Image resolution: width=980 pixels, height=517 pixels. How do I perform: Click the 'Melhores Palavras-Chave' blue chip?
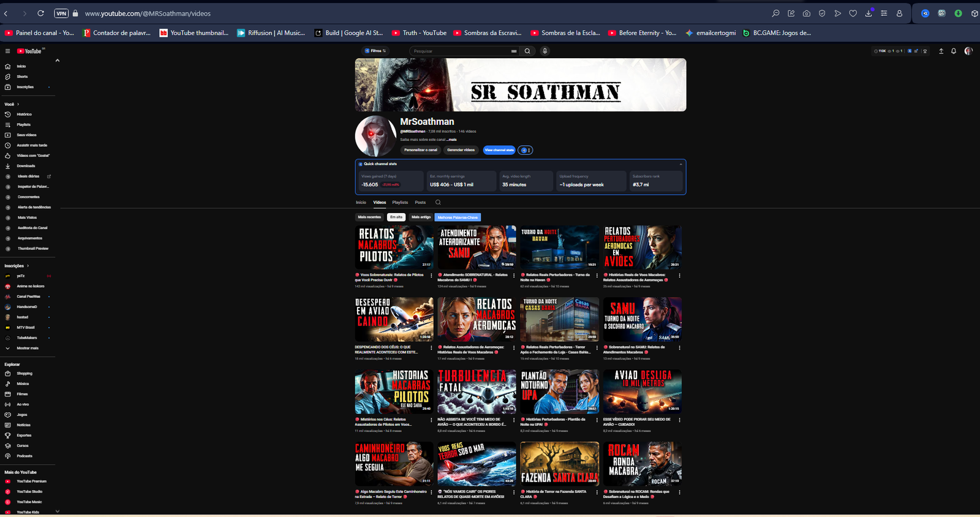pyautogui.click(x=458, y=217)
